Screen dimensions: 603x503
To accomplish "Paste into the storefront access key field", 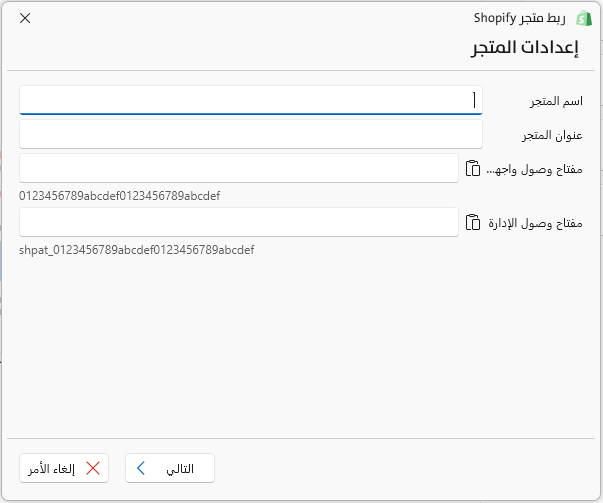I will click(x=473, y=168).
